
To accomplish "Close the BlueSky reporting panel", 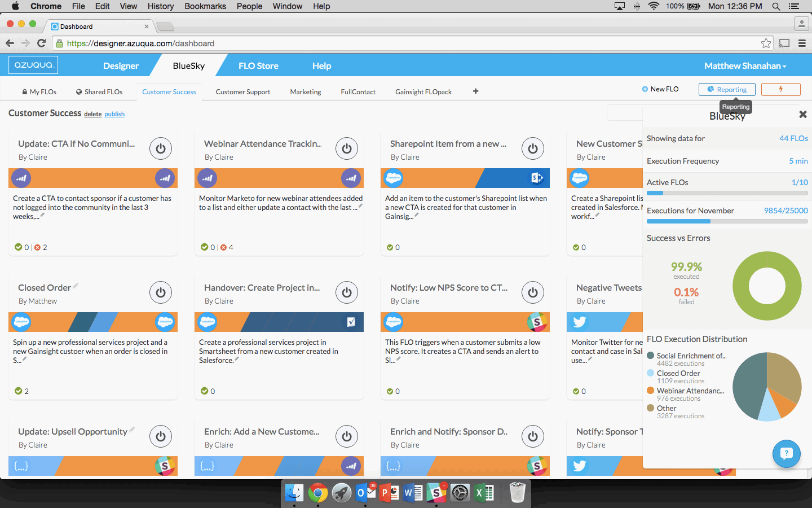I will click(803, 115).
